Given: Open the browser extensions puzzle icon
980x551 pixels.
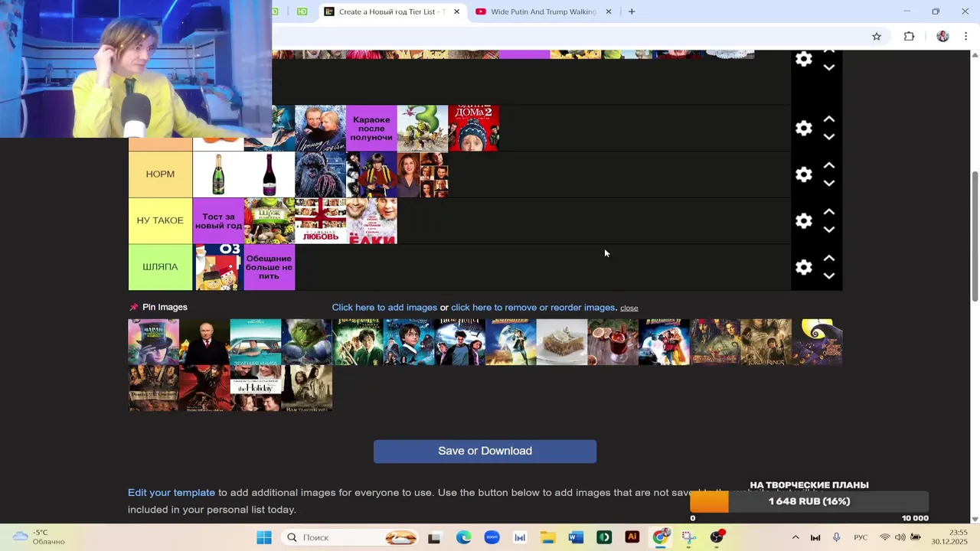Looking at the screenshot, I should click(909, 36).
